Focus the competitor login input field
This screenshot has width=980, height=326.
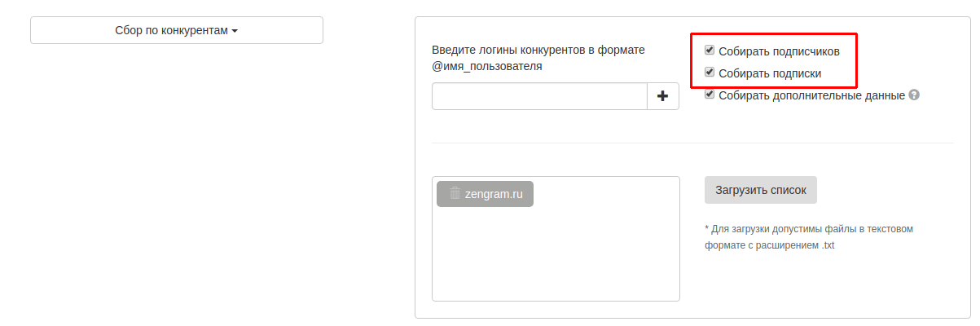[539, 96]
